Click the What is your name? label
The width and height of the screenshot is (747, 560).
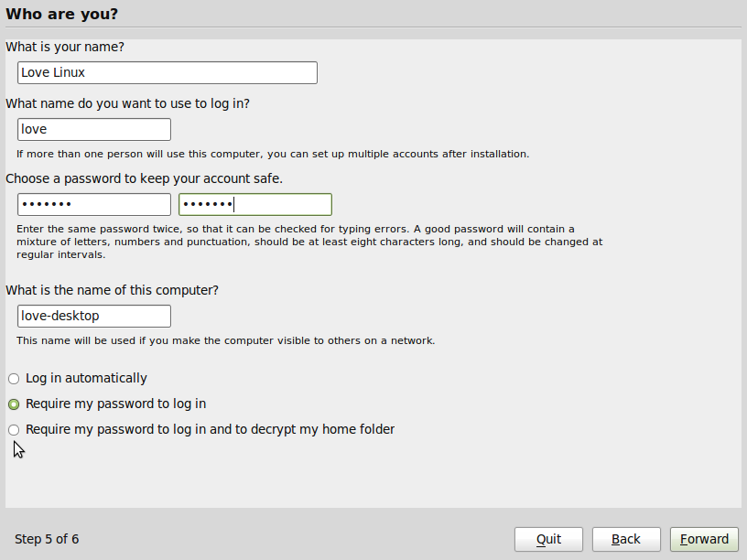[x=64, y=47]
